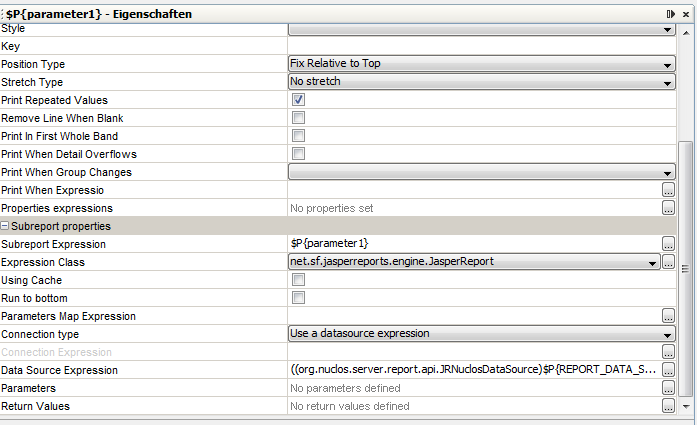Tick the Run to bottom checkbox

point(298,298)
